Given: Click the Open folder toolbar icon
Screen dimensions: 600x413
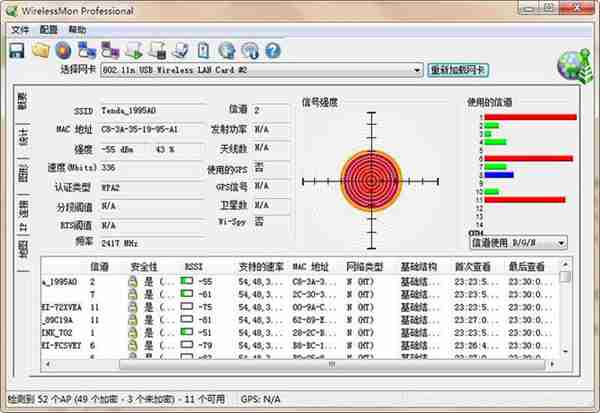Looking at the screenshot, I should (41, 50).
